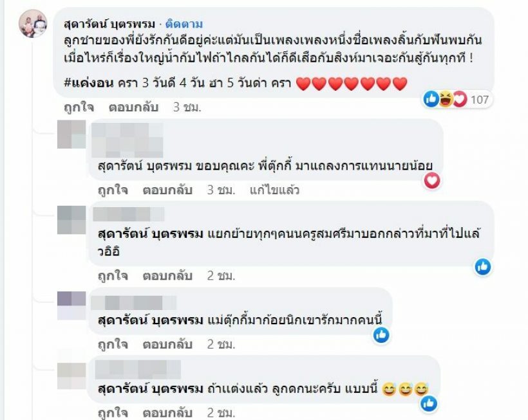528x420 pixels.
Task: Reply to the ถ้าแต่งแล้ว ลูกดก comment
Action: click(x=167, y=413)
